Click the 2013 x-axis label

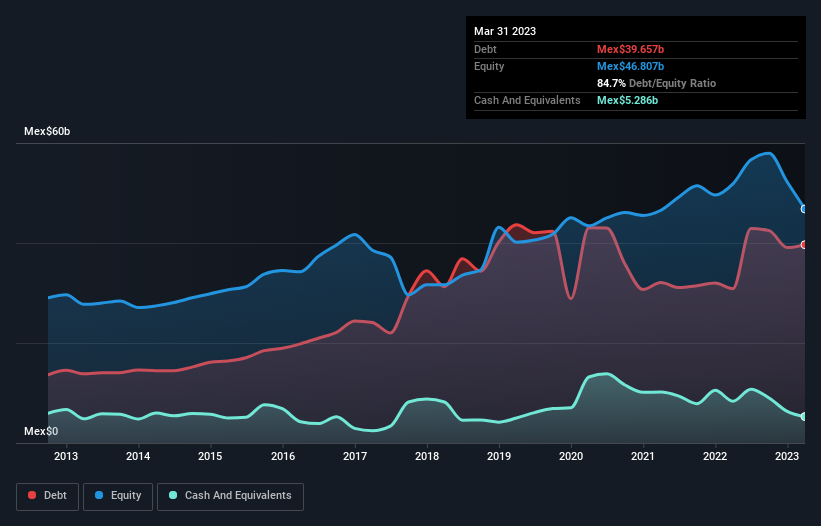(x=66, y=456)
